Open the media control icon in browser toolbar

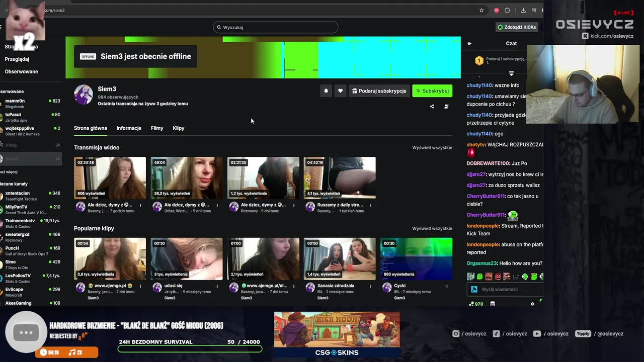click(x=533, y=10)
